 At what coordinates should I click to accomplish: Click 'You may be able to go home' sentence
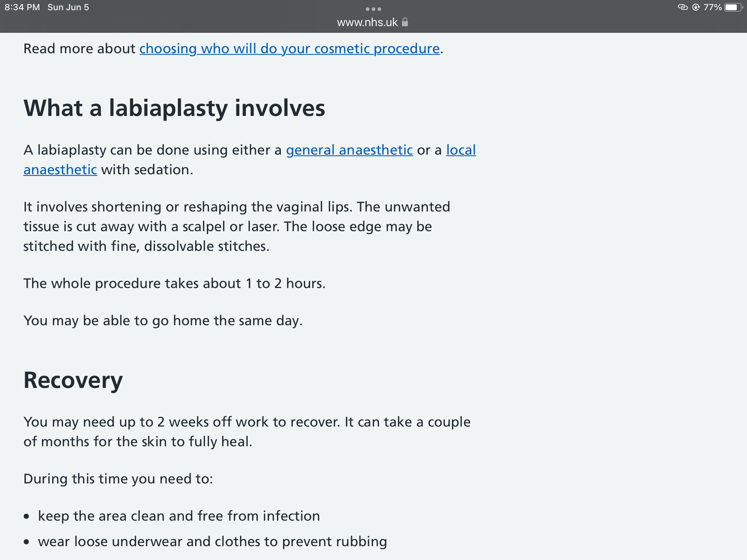[163, 321]
